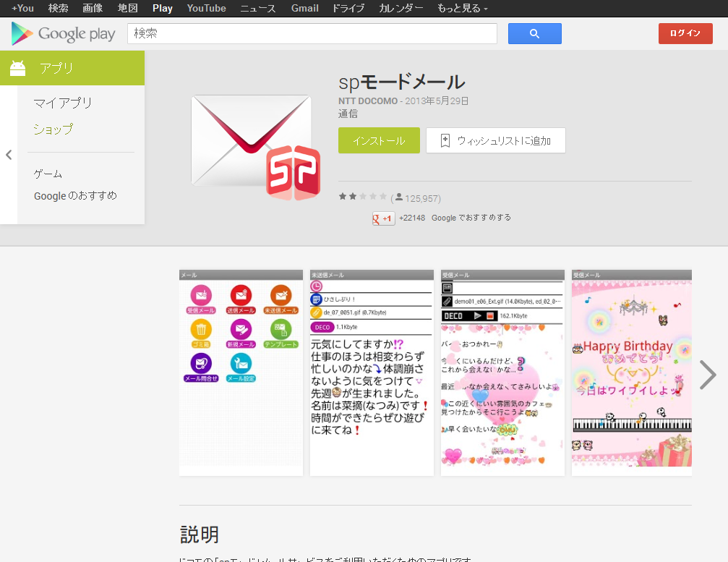This screenshot has width=728, height=562.
Task: Click the star rating display
Action: [363, 197]
